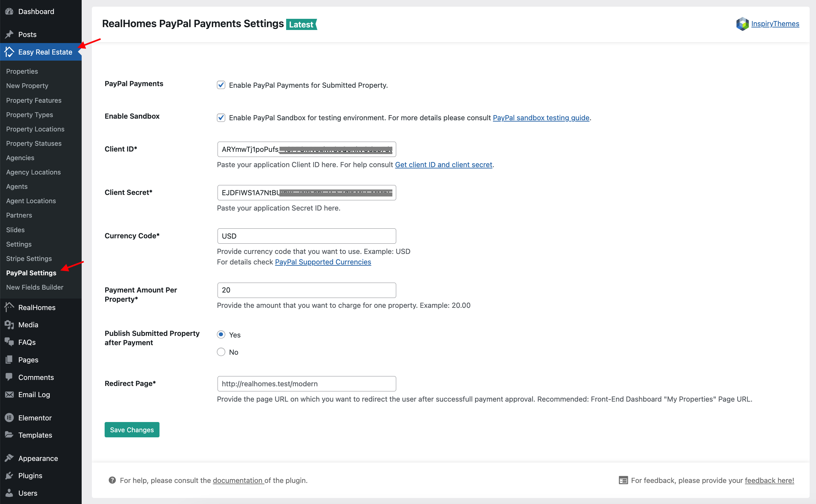The width and height of the screenshot is (816, 504).
Task: Click the Appearance paintbrush icon
Action: [x=9, y=458]
